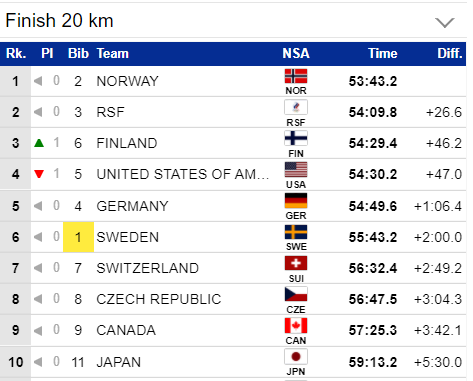Image resolution: width=473 pixels, height=381 pixels.
Task: Click the USA flag icon
Action: pyautogui.click(x=296, y=169)
